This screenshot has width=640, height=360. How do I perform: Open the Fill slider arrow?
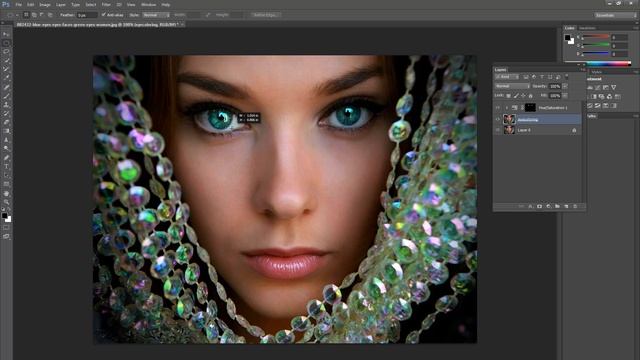[x=565, y=96]
